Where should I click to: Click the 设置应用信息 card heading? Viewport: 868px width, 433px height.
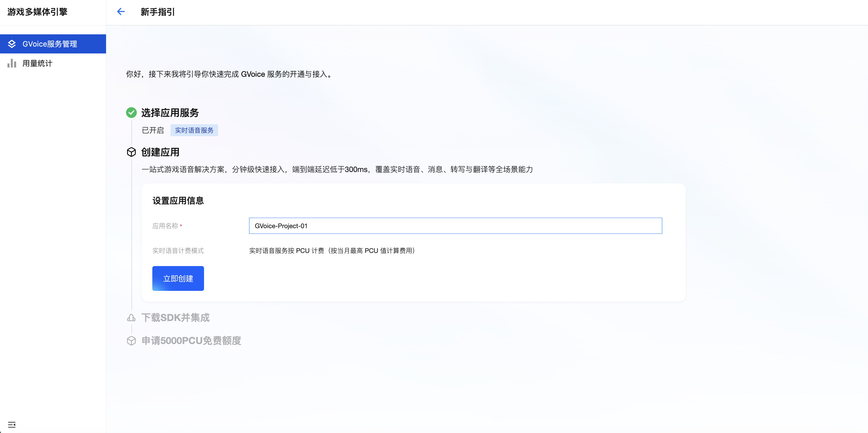178,200
